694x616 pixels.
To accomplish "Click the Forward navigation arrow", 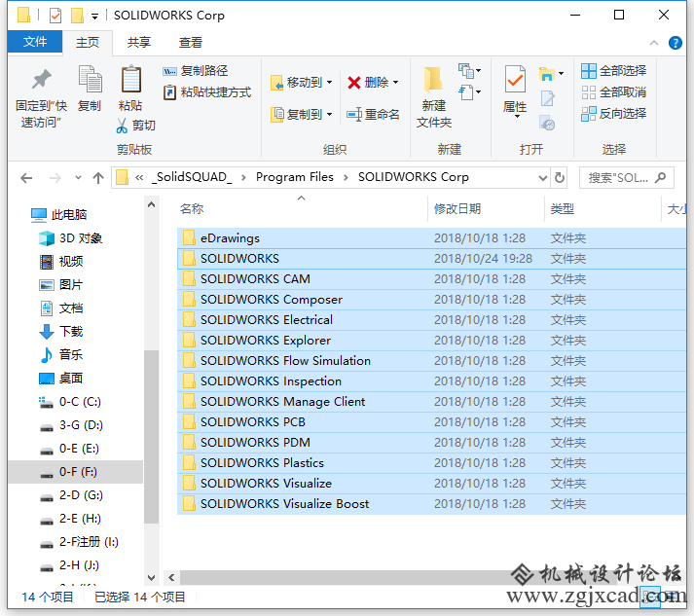I will 55,178.
